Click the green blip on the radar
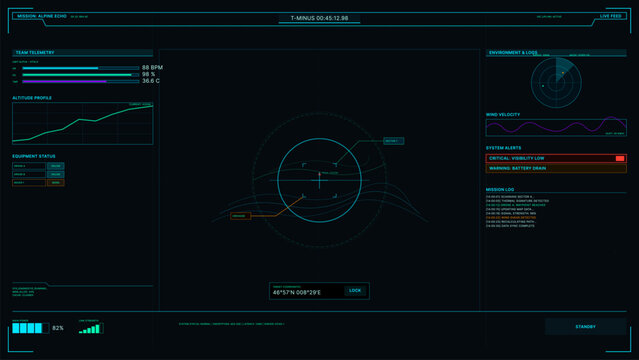This screenshot has height=360, width=639. 543,86
